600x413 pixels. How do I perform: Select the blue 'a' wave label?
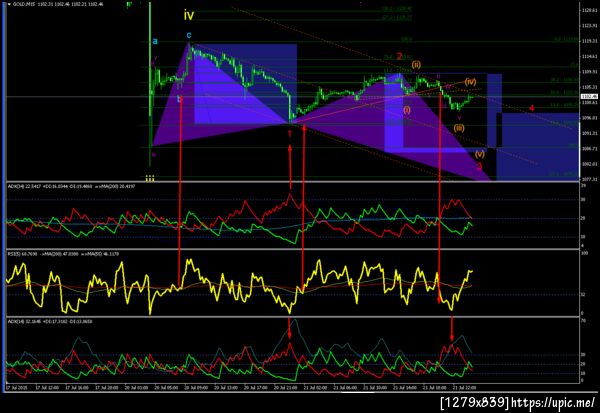click(155, 41)
